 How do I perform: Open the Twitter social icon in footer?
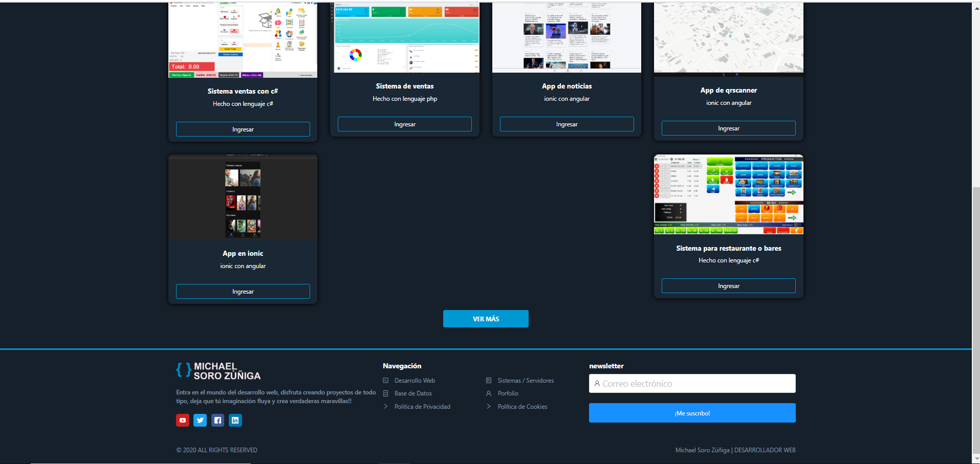[200, 421]
